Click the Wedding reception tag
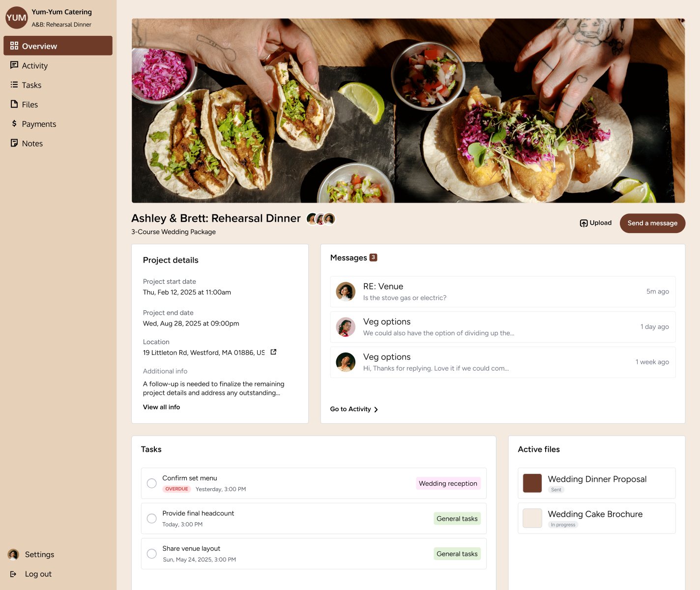The width and height of the screenshot is (700, 590). pos(448,483)
